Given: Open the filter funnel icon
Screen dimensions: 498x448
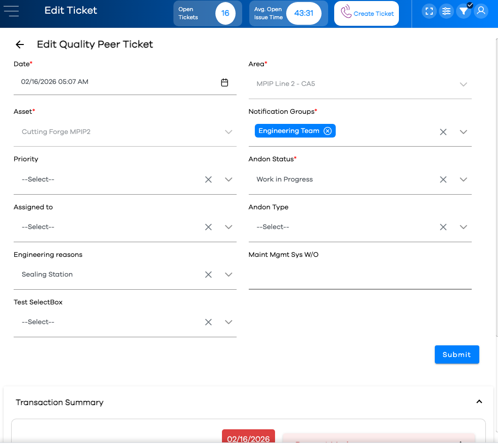Looking at the screenshot, I should pyautogui.click(x=464, y=12).
